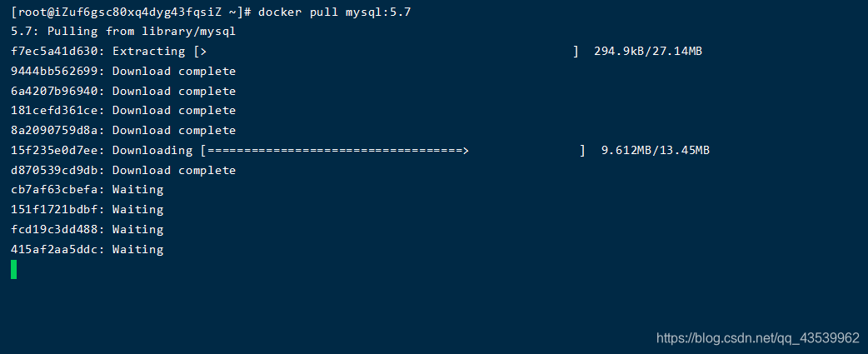
Task: Click the 9.612MB/13.45MB size text
Action: tap(656, 151)
